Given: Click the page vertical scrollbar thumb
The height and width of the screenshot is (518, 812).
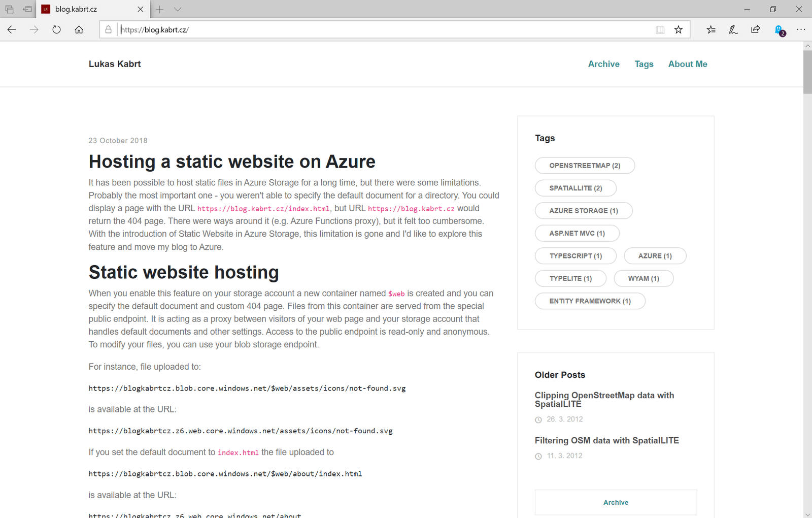Looking at the screenshot, I should 807,72.
